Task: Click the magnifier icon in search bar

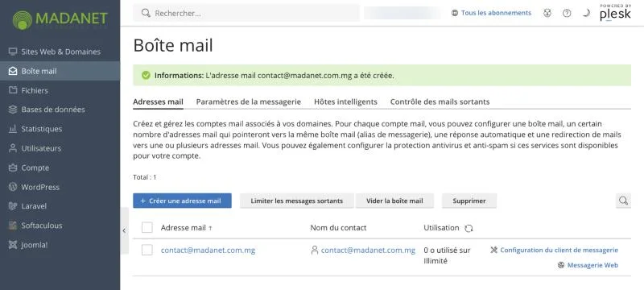Action: (146, 13)
